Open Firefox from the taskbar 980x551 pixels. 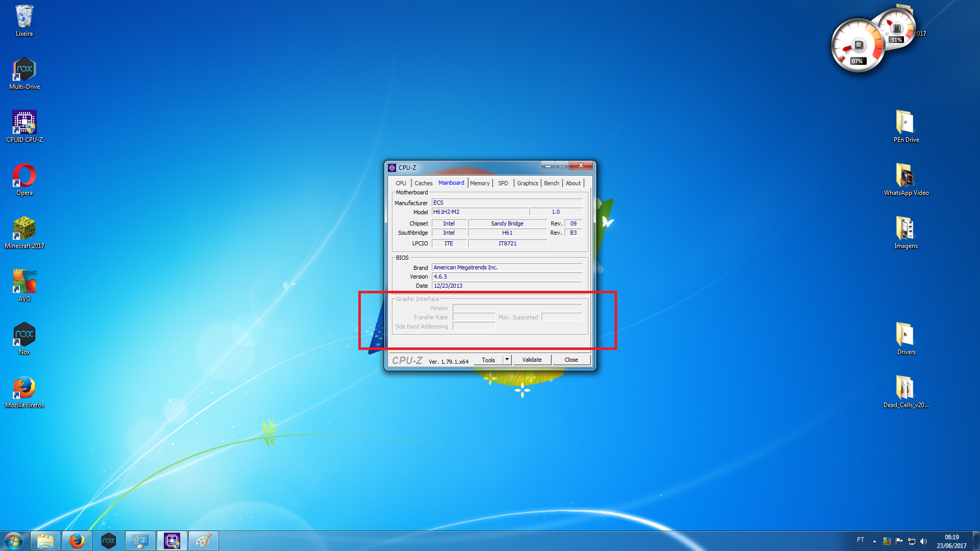pyautogui.click(x=77, y=541)
